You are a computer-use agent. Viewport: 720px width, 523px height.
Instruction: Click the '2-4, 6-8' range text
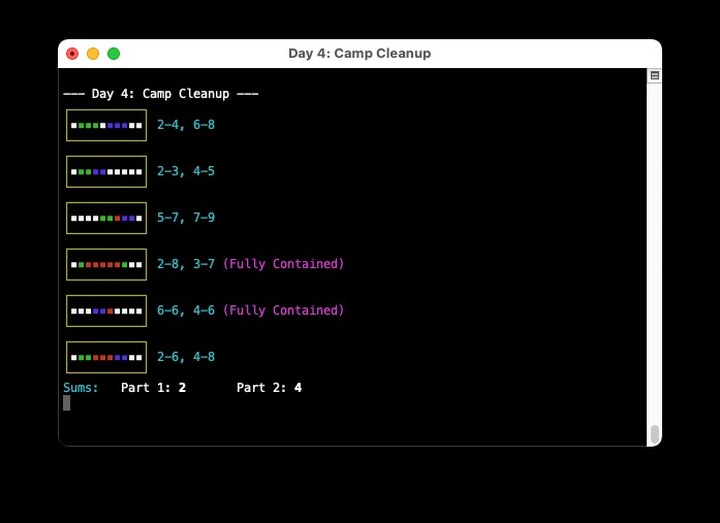point(186,125)
